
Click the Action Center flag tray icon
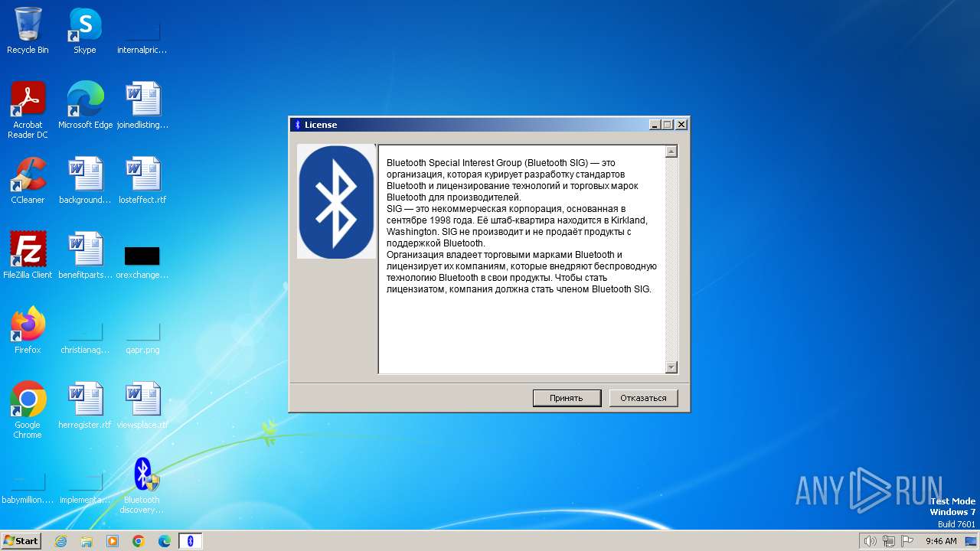(907, 541)
